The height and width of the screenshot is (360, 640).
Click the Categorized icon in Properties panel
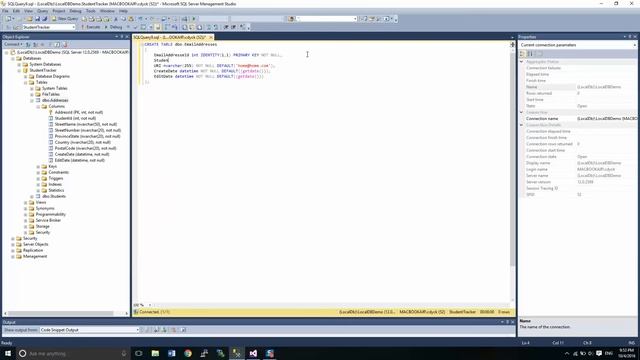point(523,54)
